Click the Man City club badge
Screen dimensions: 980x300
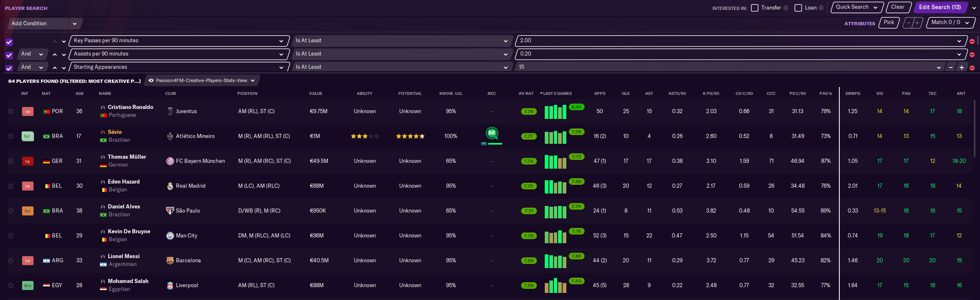(170, 236)
